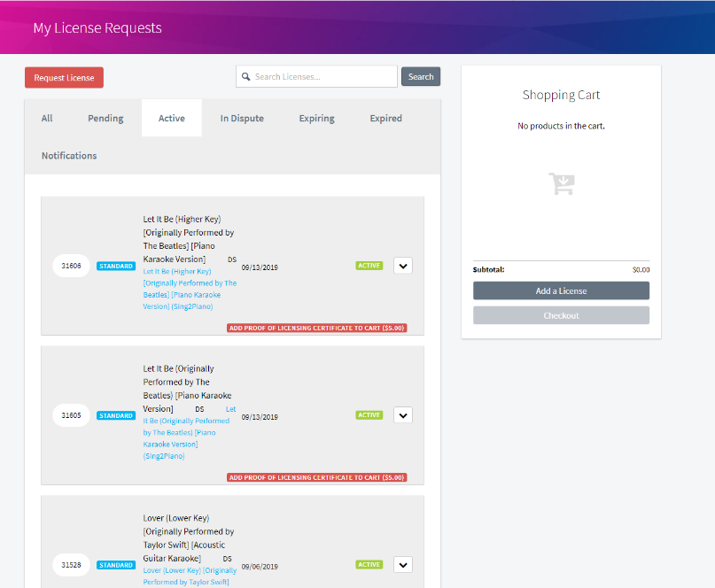Screen dimensions: 715x588
Task: Click the Let It Be (Higher Key) title text
Action: tap(189, 239)
